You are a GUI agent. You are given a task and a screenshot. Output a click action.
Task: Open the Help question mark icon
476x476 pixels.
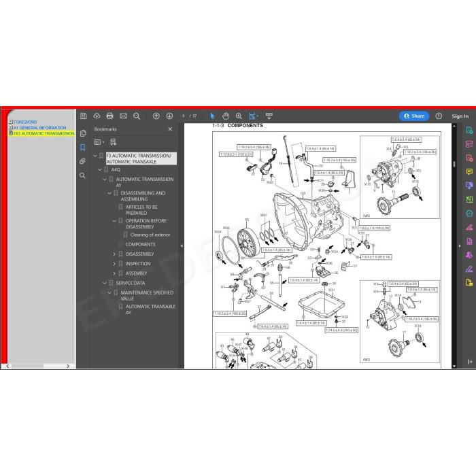(439, 116)
